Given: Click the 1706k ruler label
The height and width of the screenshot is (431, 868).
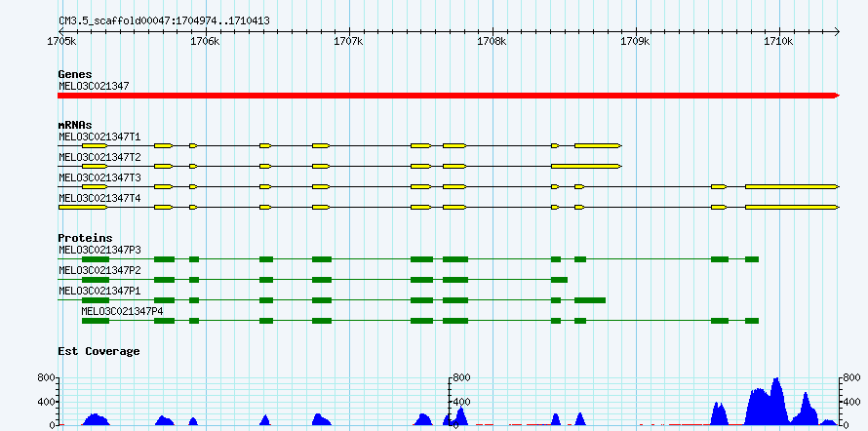Looking at the screenshot, I should click(x=206, y=42).
